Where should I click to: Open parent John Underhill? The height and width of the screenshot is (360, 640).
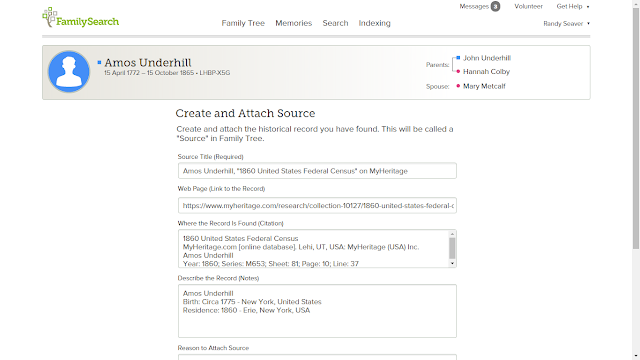(x=487, y=58)
